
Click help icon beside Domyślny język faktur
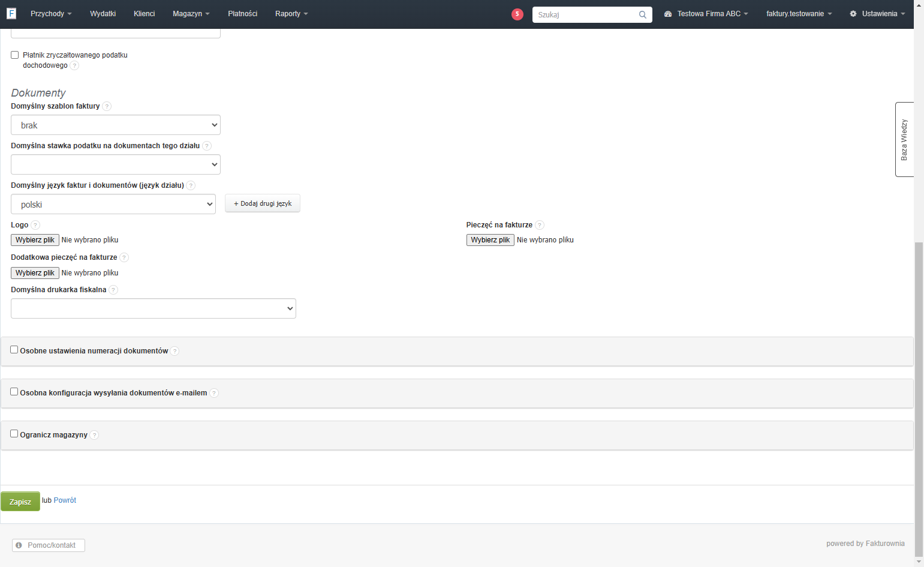click(191, 185)
